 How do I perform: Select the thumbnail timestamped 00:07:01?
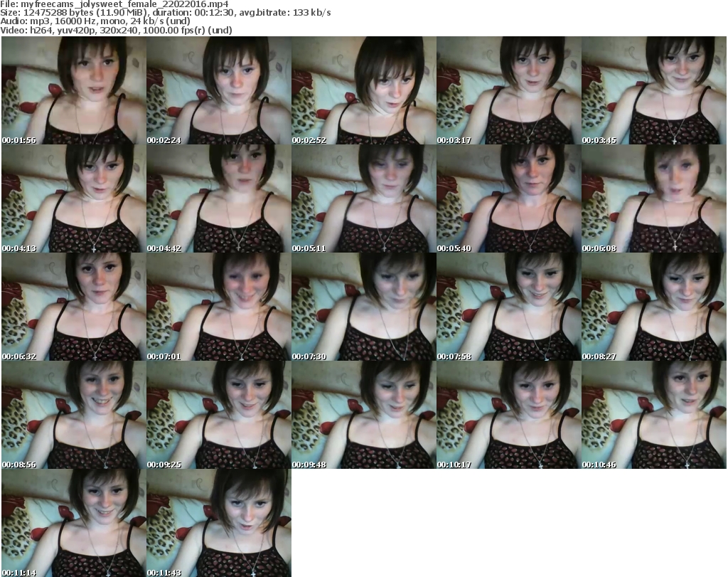(219, 307)
